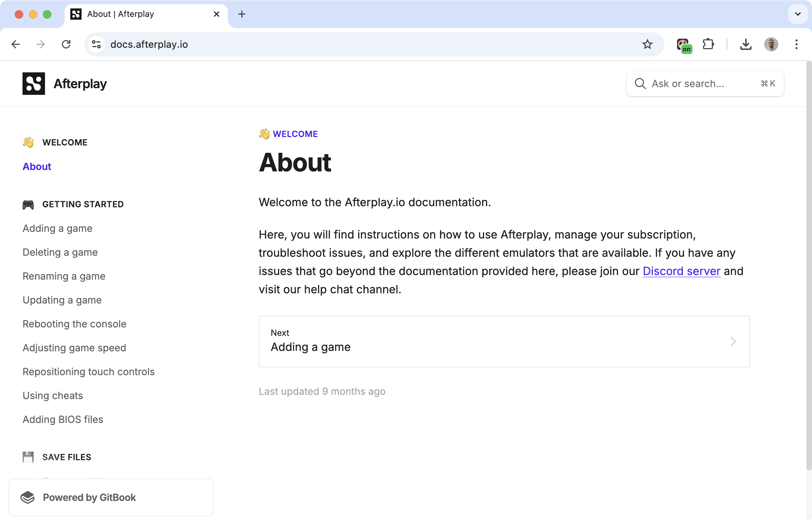This screenshot has height=522, width=812.
Task: Open 'Using cheats' sidebar page
Action: click(53, 396)
